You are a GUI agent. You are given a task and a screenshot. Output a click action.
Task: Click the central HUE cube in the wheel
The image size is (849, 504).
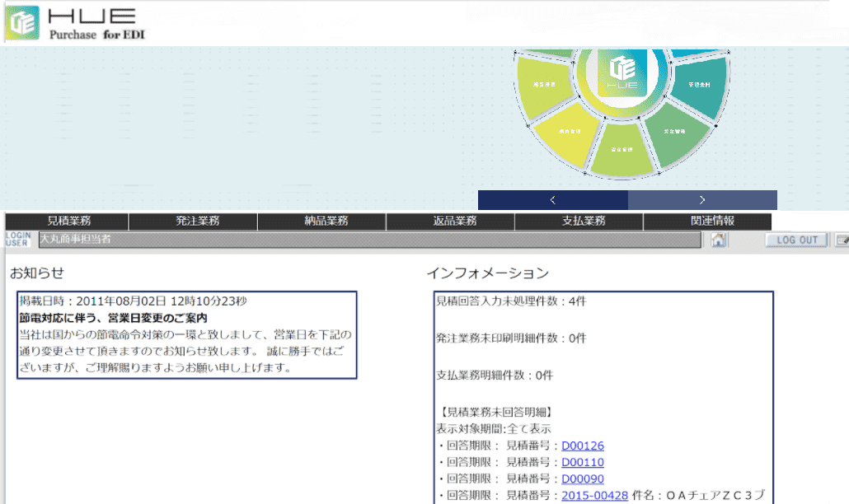coord(623,76)
